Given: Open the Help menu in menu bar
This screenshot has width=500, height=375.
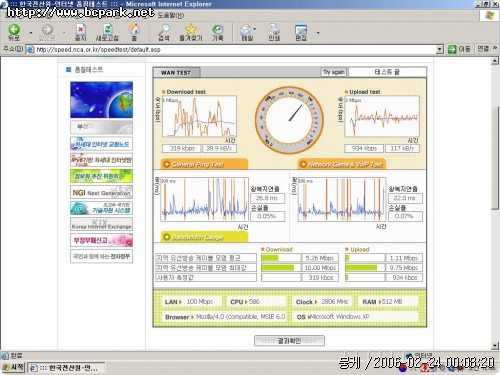Looking at the screenshot, I should [x=171, y=15].
